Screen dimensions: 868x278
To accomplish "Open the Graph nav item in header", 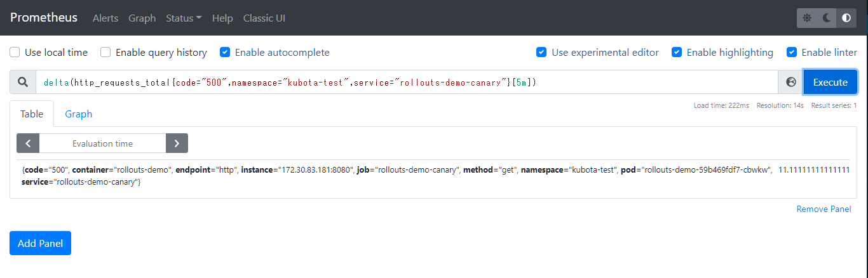I will (x=142, y=18).
